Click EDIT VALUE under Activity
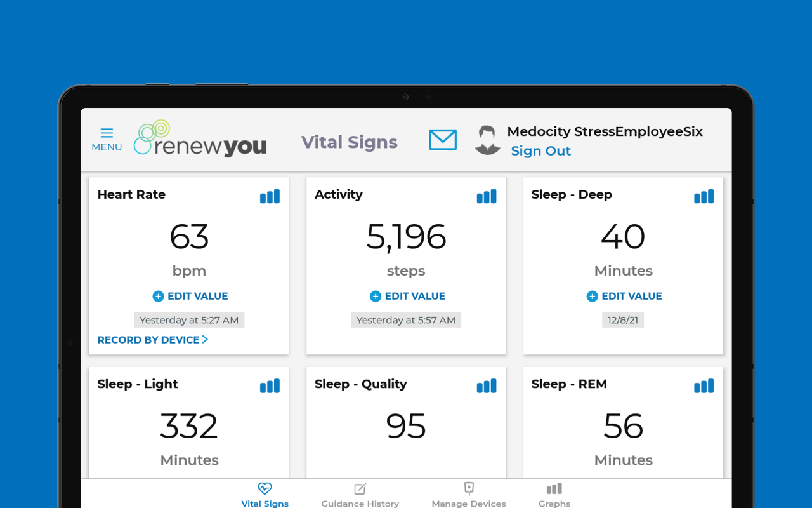812x508 pixels. [415, 296]
